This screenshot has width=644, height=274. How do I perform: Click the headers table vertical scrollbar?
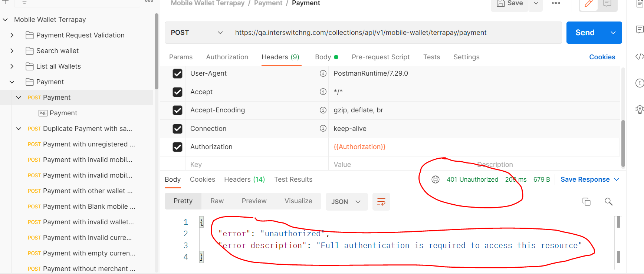[623, 143]
